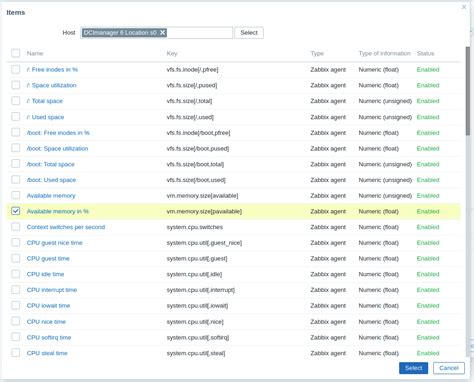Check the '/: Used space' checkbox
This screenshot has height=382, width=474.
click(16, 117)
